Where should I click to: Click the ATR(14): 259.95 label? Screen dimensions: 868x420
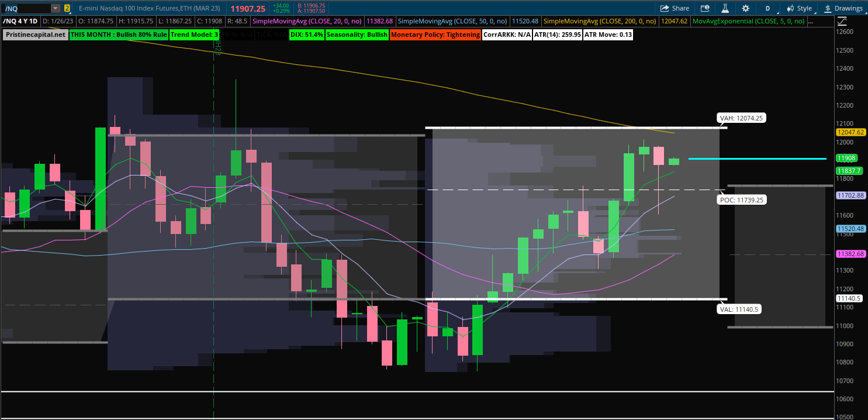pos(558,35)
